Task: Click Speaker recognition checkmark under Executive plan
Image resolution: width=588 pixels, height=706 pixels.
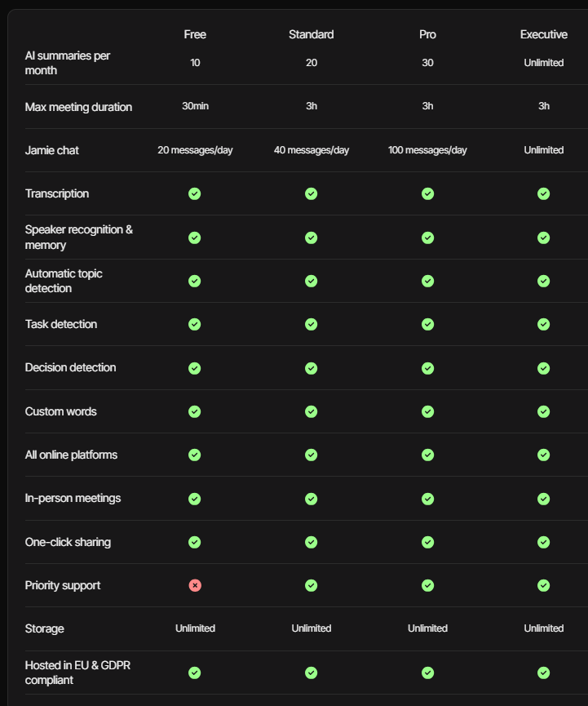Action: coord(543,238)
